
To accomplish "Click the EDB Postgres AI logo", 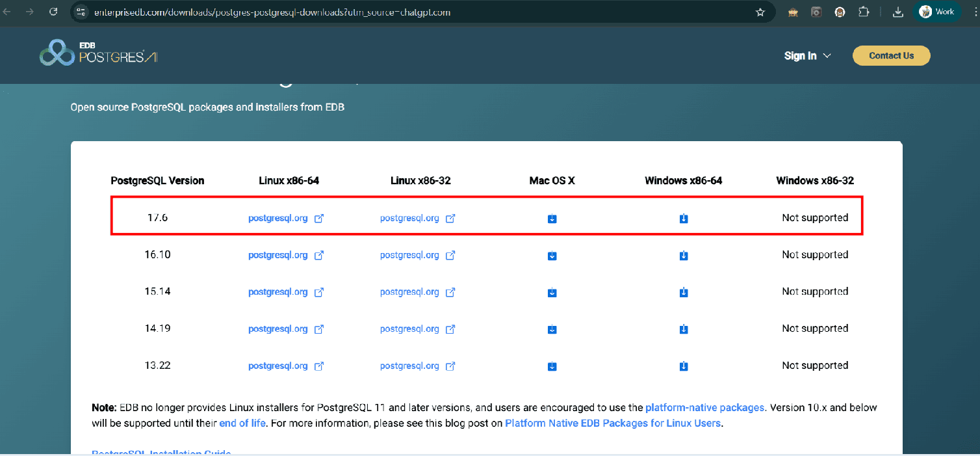I will coord(99,53).
